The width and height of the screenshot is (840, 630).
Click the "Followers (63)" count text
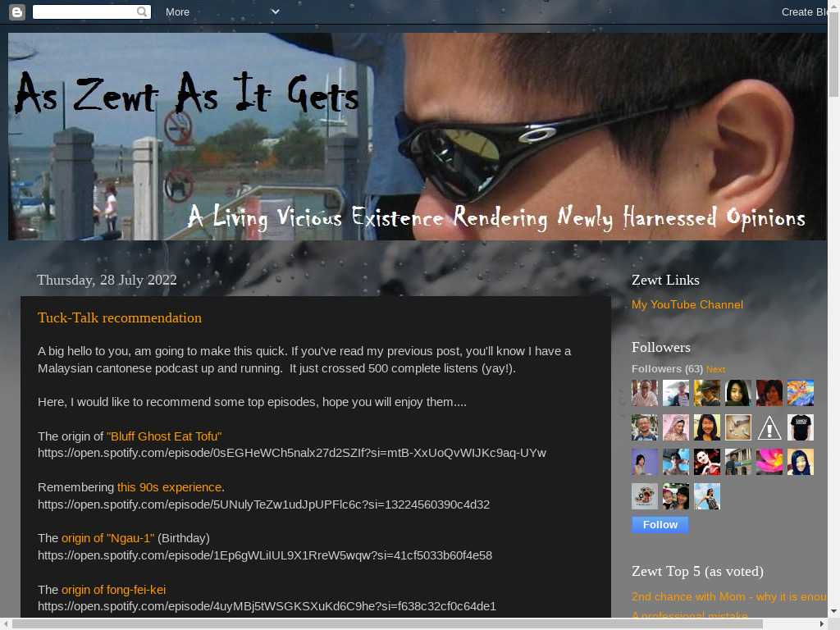click(667, 368)
